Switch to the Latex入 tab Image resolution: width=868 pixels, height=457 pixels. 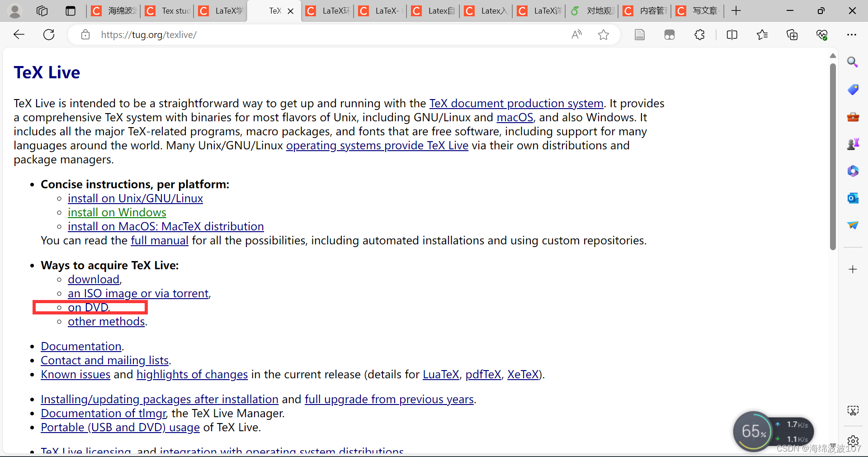[486, 11]
